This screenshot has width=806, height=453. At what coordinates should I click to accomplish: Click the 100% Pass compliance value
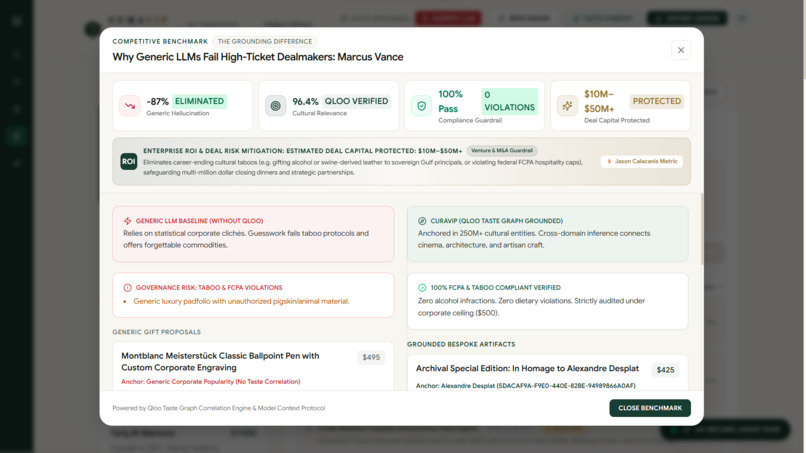[450, 101]
